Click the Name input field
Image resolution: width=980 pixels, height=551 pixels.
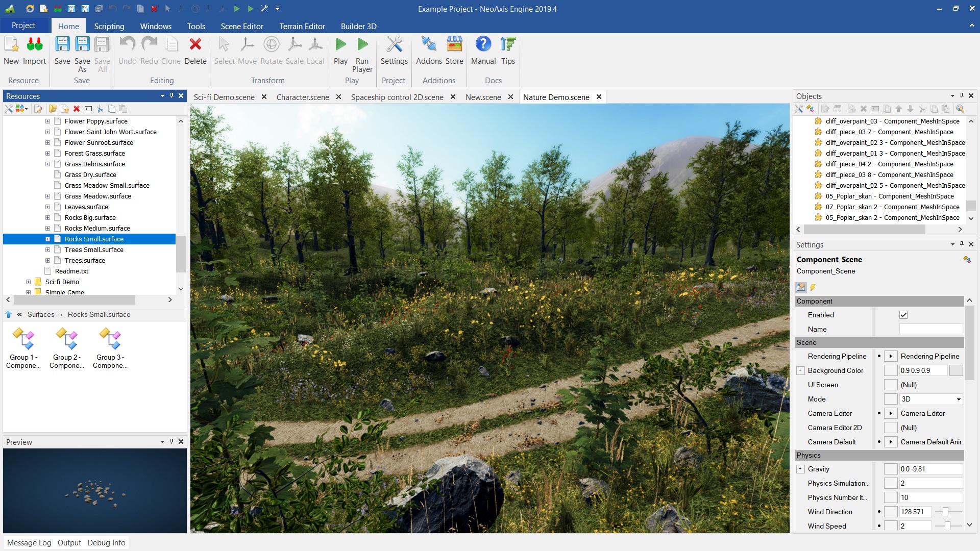(x=930, y=329)
